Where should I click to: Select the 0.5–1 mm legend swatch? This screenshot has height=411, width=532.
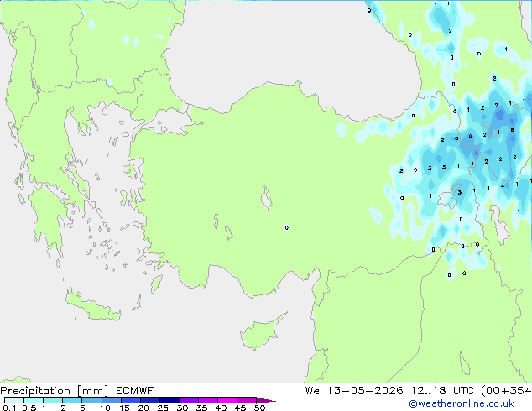tap(34, 400)
